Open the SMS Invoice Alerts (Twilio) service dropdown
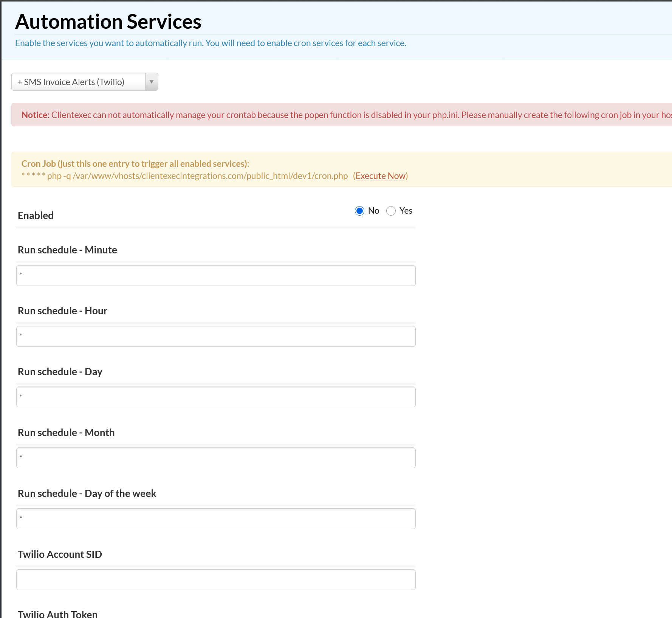Image resolution: width=672 pixels, height=618 pixels. [85, 82]
